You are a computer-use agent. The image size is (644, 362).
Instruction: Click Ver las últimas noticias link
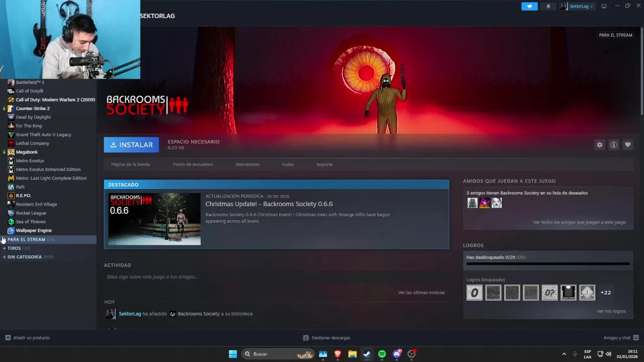tap(422, 293)
